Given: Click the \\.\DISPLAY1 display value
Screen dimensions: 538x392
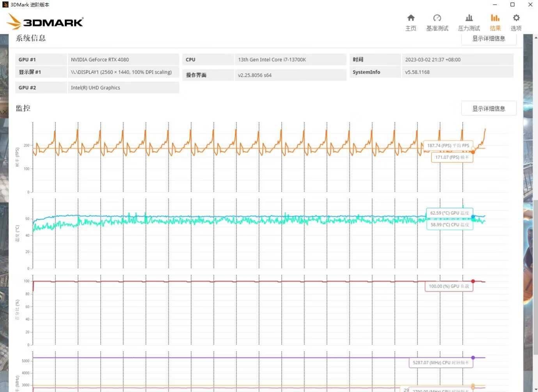Looking at the screenshot, I should pos(121,72).
